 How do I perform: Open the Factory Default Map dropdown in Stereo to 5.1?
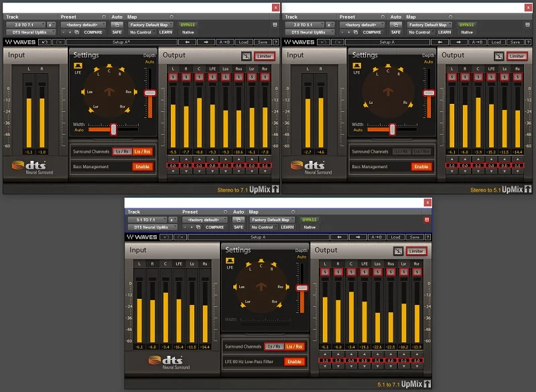point(429,25)
